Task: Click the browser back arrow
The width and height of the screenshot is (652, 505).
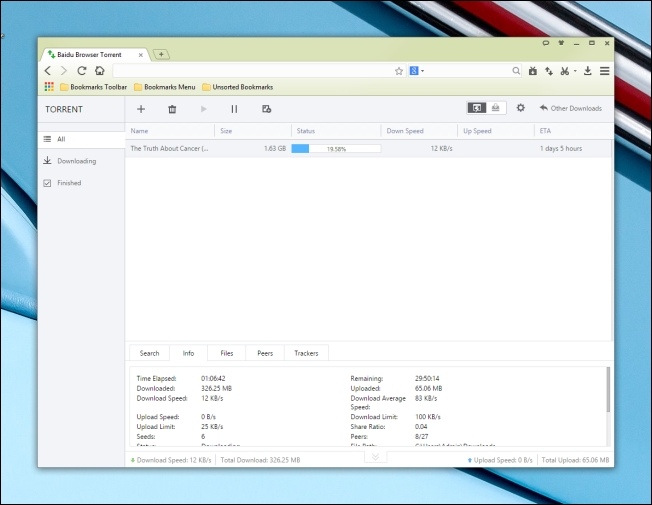Action: tap(48, 71)
